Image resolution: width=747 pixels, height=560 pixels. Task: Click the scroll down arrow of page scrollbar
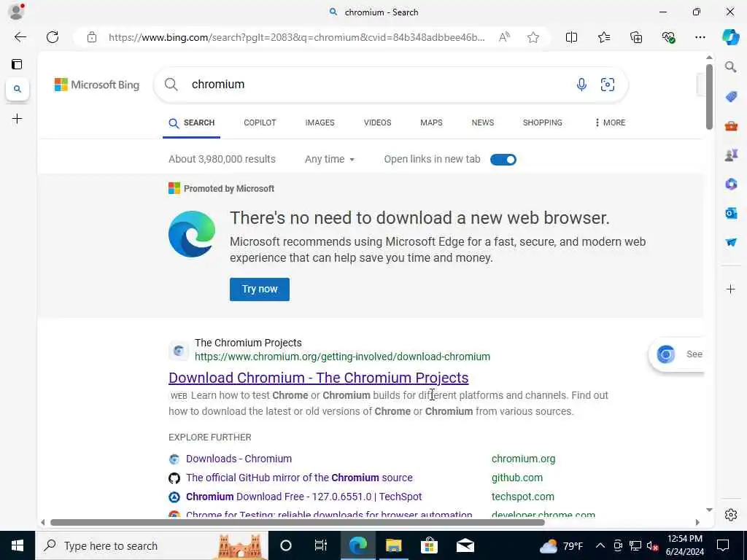pos(709,510)
